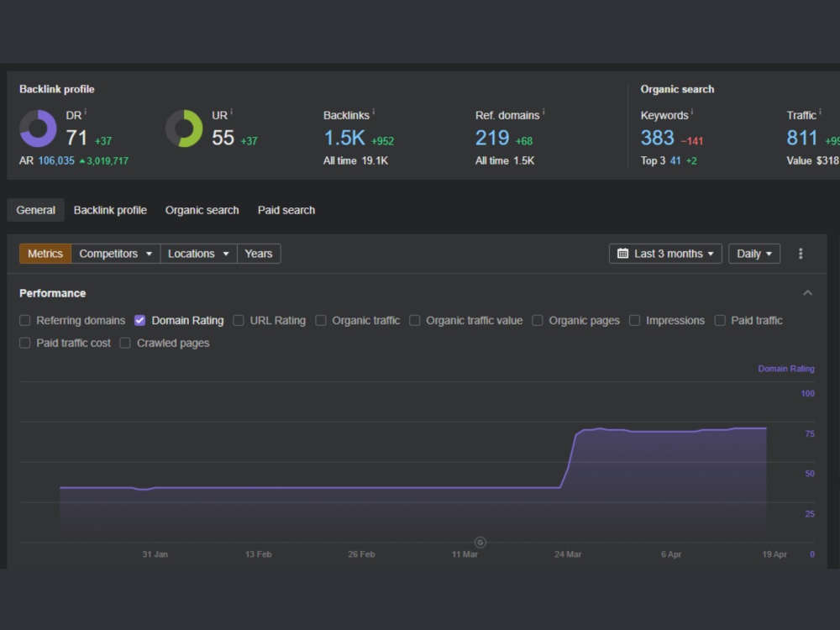Click the calendar icon in date range
The image size is (840, 630).
622,254
